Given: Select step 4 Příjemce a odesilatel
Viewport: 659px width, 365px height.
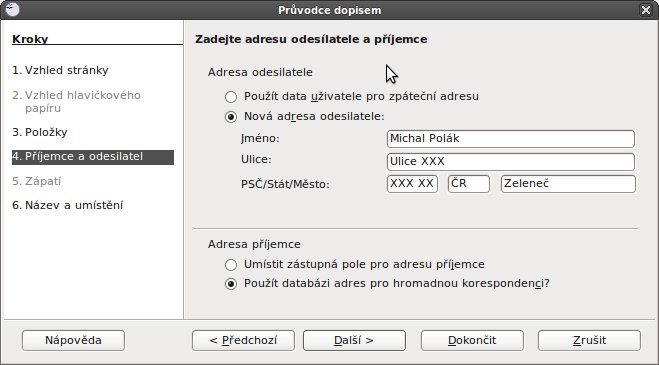Looking at the screenshot, I should tap(93, 157).
